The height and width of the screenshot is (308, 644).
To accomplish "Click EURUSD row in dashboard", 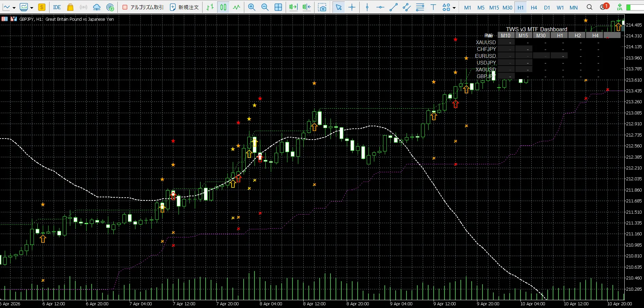I will [486, 56].
